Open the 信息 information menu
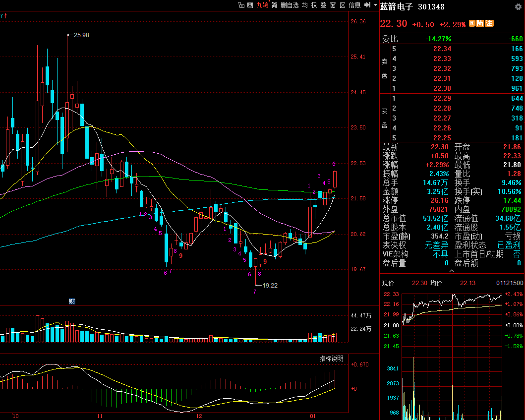This screenshot has width=525, height=420. (x=355, y=5)
